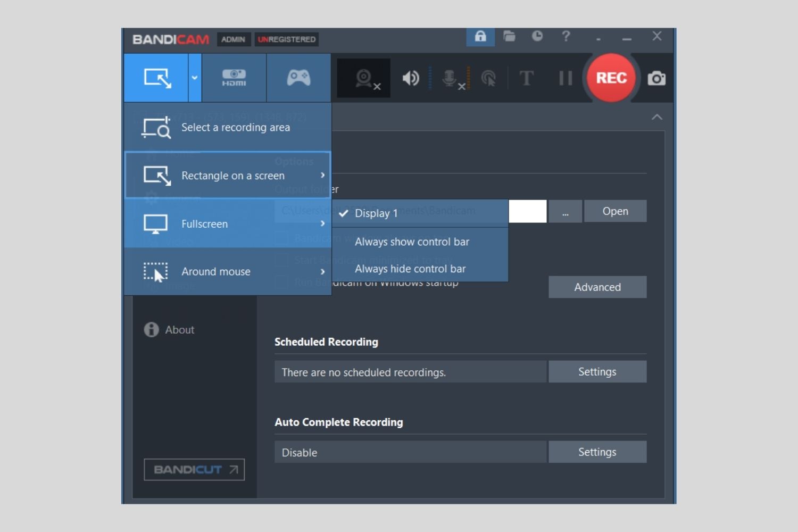Viewport: 798px width, 532px height.
Task: Open the recording mode dropdown arrow
Action: click(195, 78)
